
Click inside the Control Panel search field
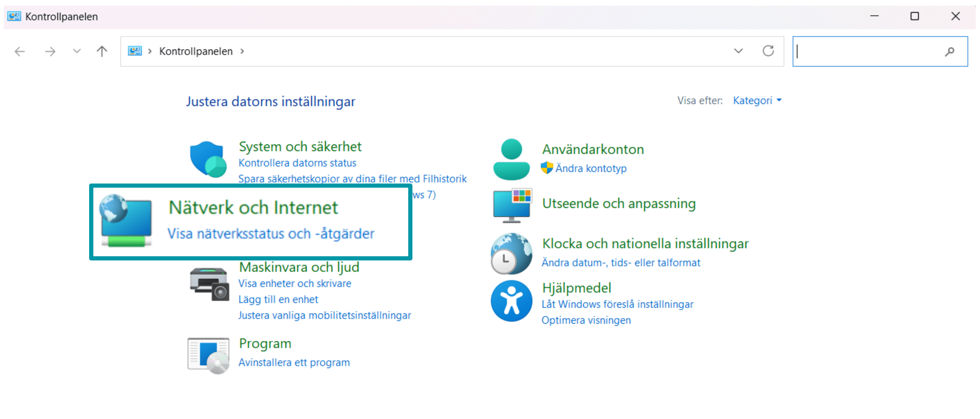(868, 51)
